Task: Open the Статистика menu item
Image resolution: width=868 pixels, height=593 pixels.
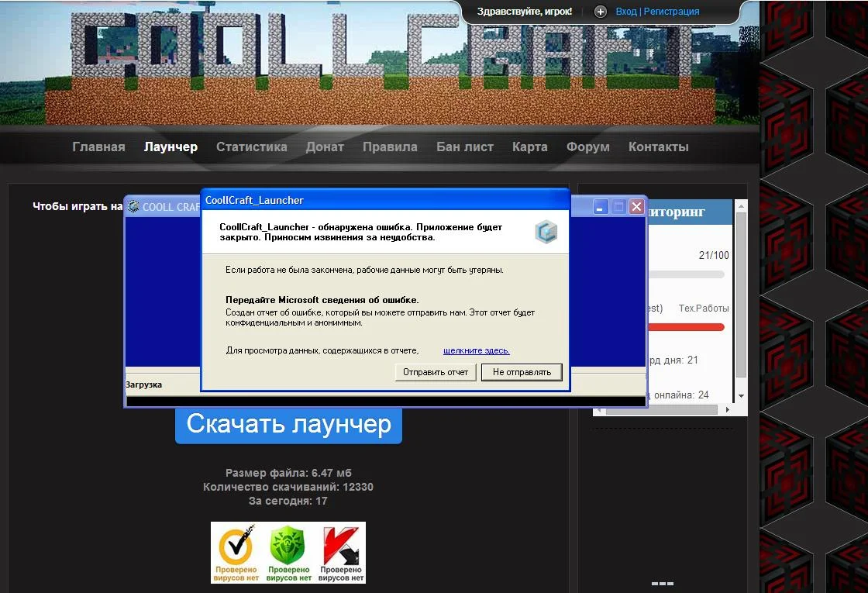Action: coord(251,147)
